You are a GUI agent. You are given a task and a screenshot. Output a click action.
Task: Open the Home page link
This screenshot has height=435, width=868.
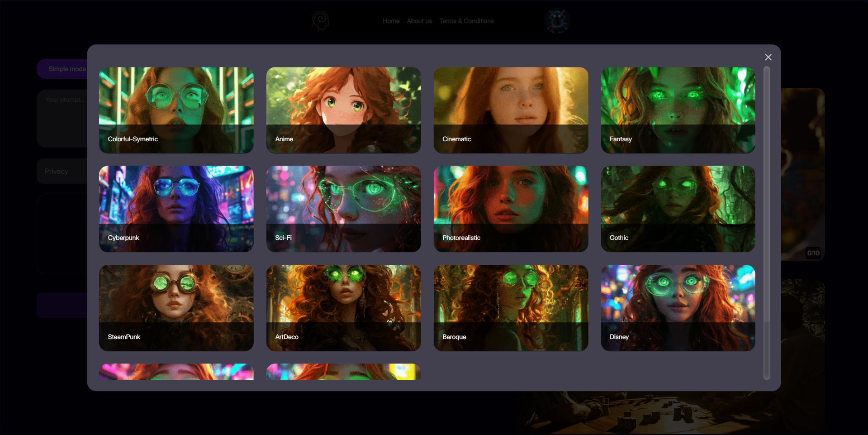click(x=391, y=21)
